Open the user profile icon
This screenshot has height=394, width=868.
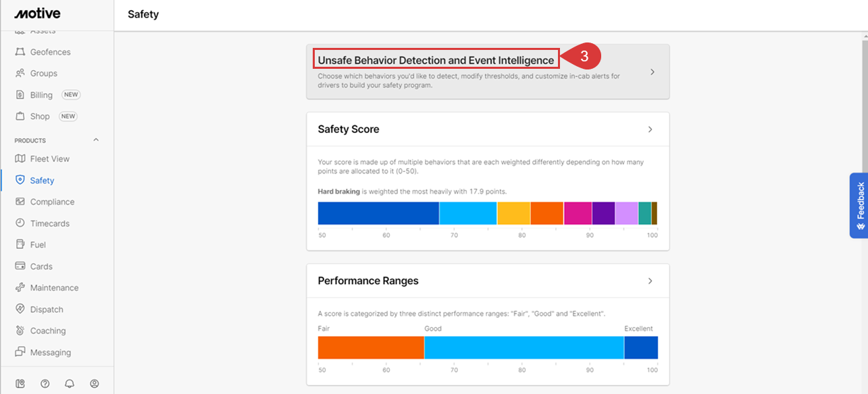[x=95, y=383]
